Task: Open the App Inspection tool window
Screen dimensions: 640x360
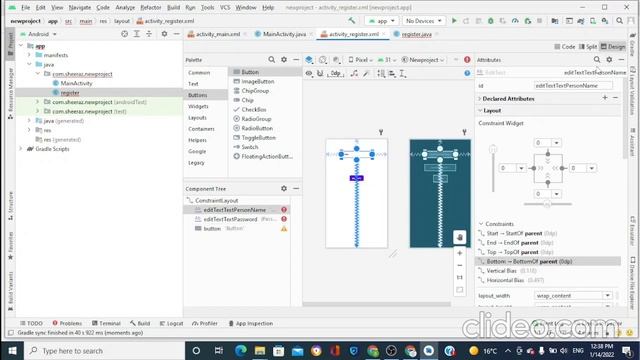Action: point(251,323)
